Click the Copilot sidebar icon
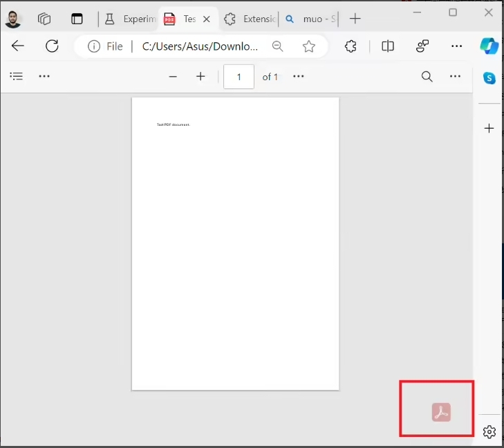Screen dimensions: 504x448 (x=489, y=46)
